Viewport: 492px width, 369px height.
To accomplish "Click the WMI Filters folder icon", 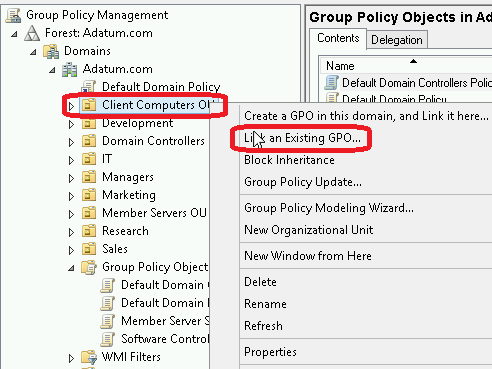I will [x=89, y=357].
